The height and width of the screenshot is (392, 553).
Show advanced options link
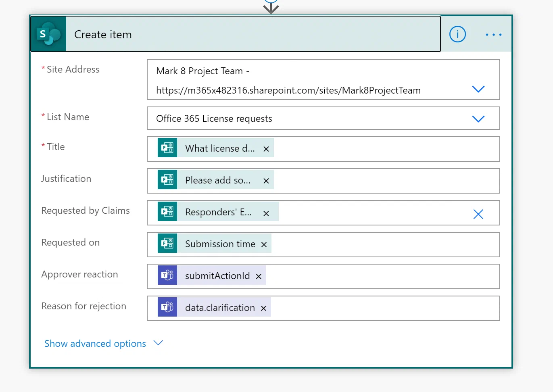pyautogui.click(x=95, y=344)
